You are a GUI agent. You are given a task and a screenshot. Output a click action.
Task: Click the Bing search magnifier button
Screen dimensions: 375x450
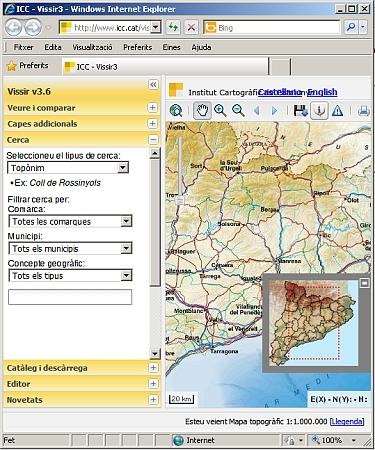350,27
